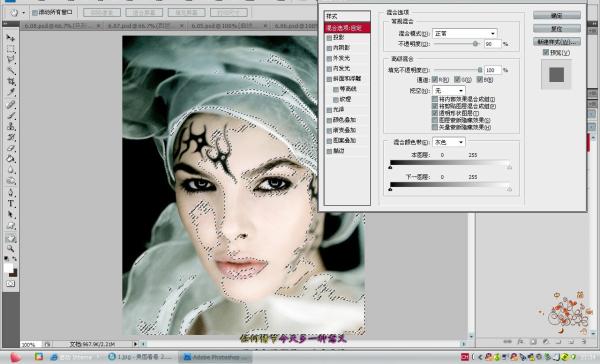Toggle the 预览 preview checkbox
The width and height of the screenshot is (600, 364).
click(546, 52)
